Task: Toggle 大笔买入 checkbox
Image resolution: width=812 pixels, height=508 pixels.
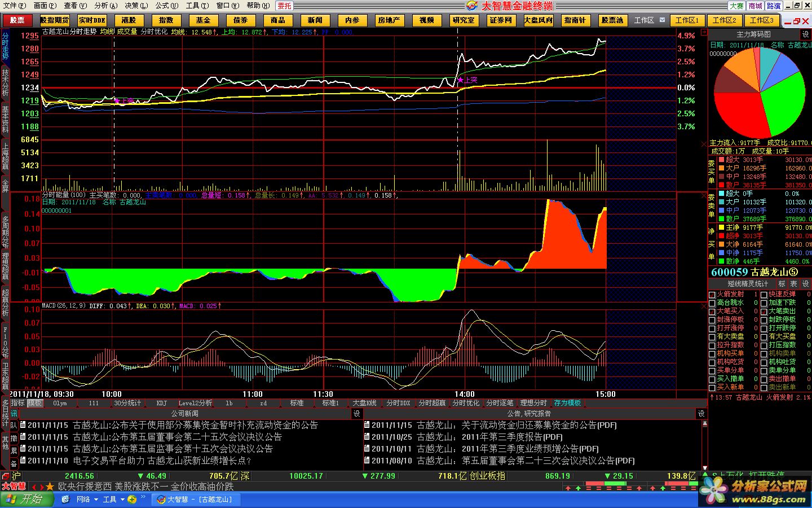Action: click(x=712, y=312)
